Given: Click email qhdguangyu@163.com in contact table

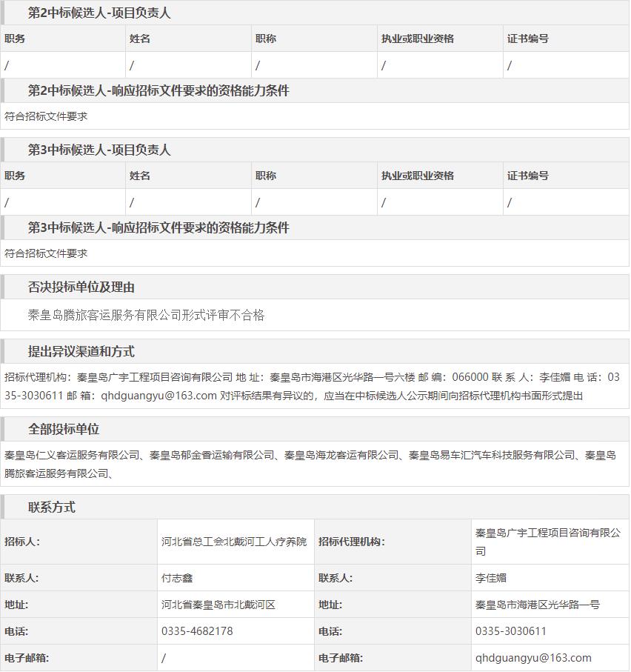Looking at the screenshot, I should point(533,658).
